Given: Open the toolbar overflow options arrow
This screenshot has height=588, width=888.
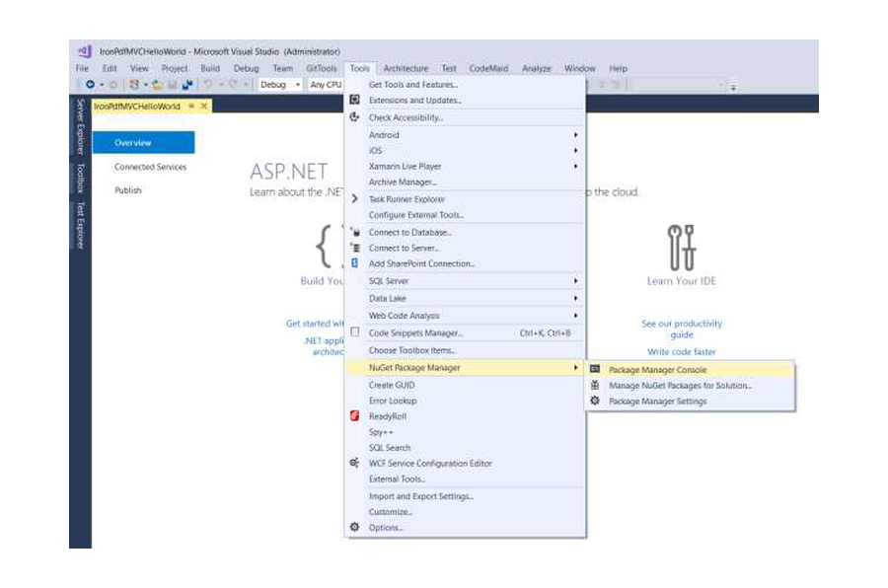Looking at the screenshot, I should coord(733,86).
